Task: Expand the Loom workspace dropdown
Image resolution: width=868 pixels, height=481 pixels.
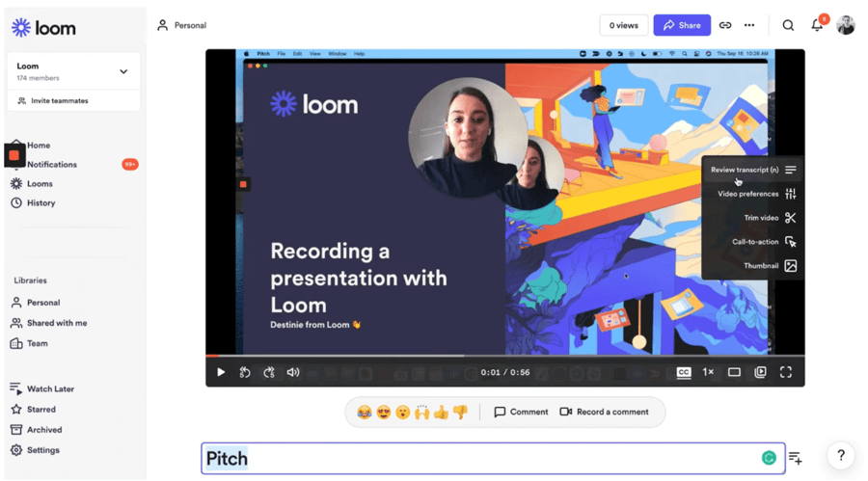Action: [123, 71]
